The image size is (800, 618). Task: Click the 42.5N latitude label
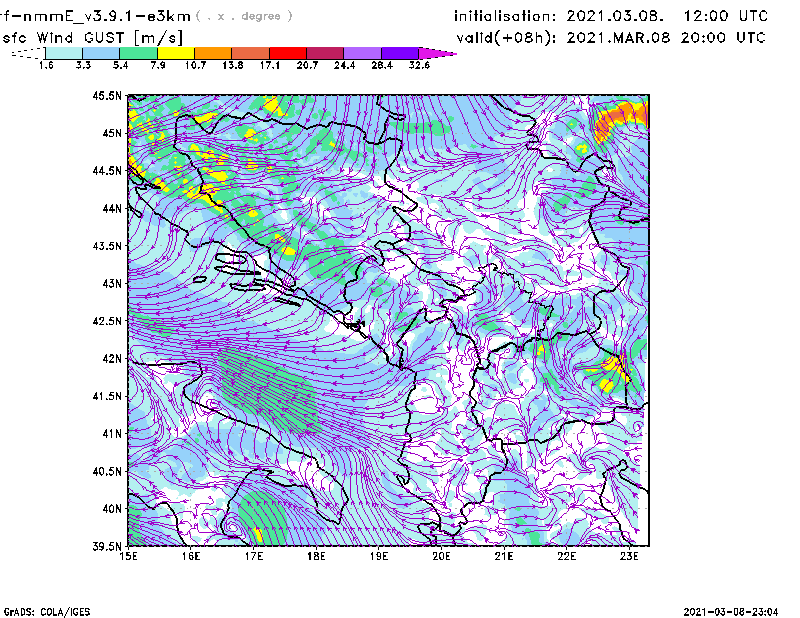pos(107,321)
